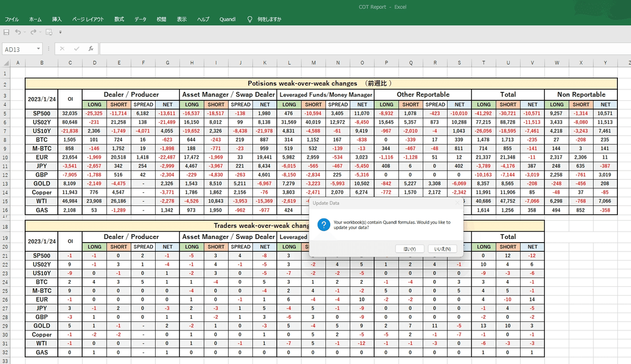Click the SP500 OI value 32,035
631x364 pixels.
[70, 113]
